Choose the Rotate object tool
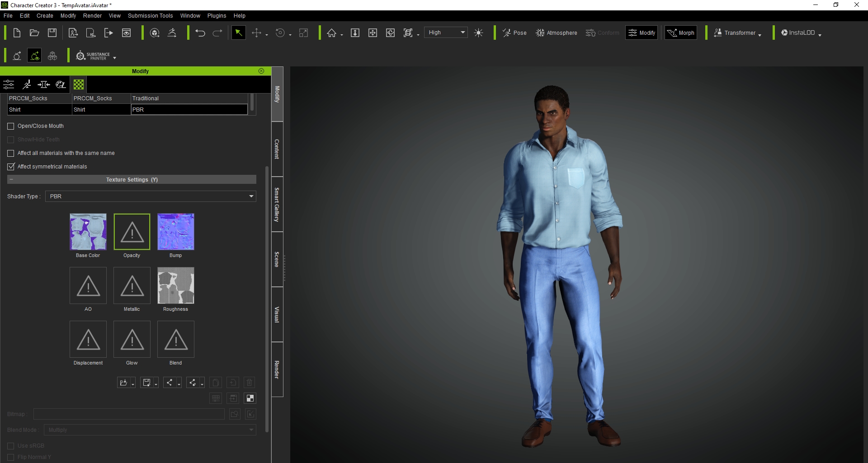This screenshot has height=463, width=868. point(280,33)
